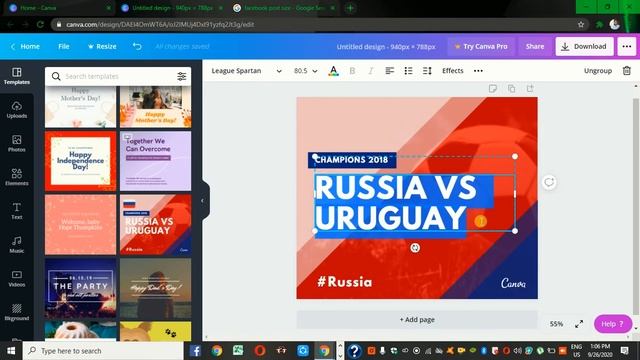
Task: Select the Russia vs Uruguay template thumbnail
Action: tap(156, 224)
